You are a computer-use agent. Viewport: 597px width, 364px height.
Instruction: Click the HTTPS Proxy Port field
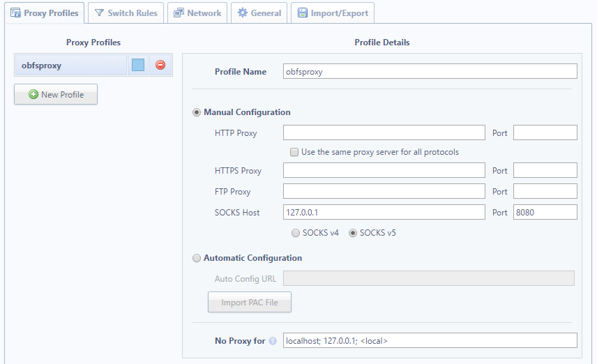point(545,170)
